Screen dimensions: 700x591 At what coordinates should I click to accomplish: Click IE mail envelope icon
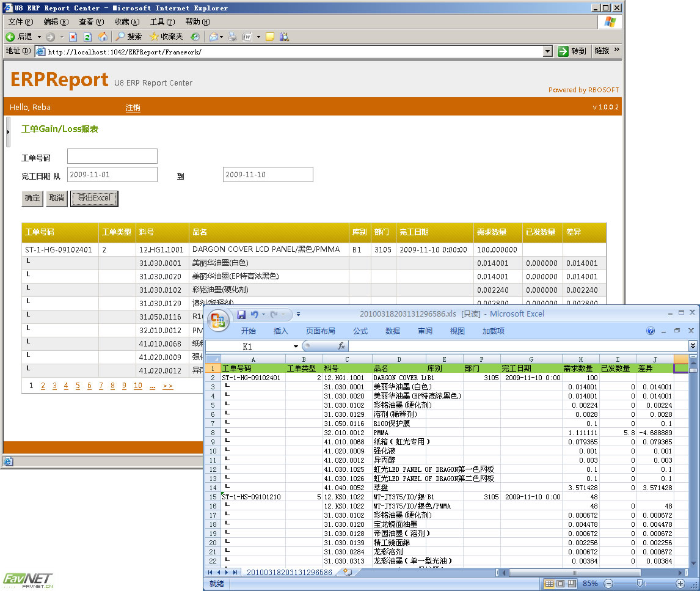tap(214, 37)
